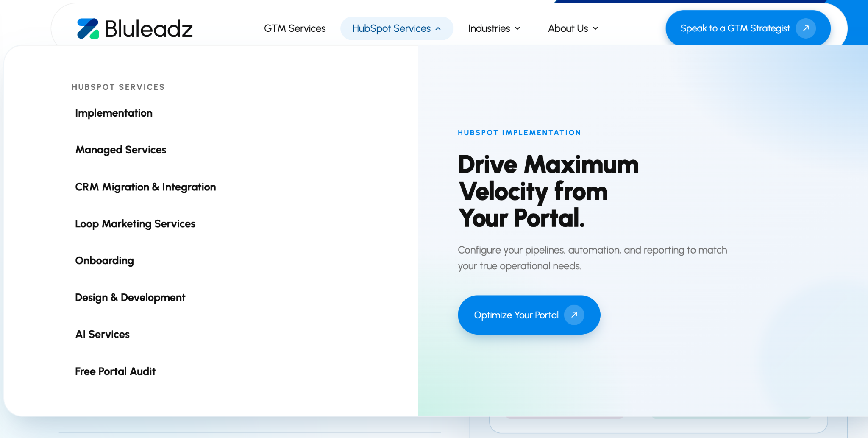The image size is (868, 438).
Task: Open the Design & Development link
Action: (x=130, y=298)
